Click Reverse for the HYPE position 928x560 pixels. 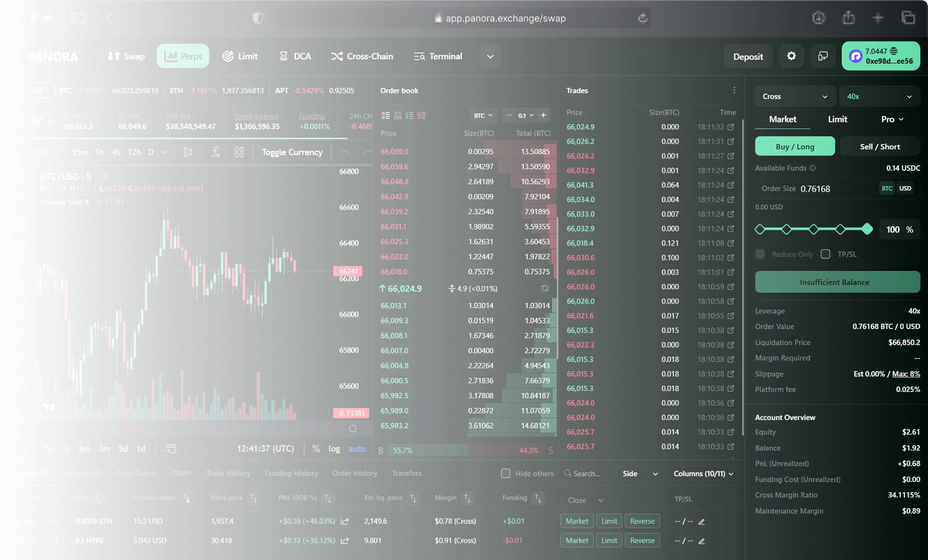point(642,541)
